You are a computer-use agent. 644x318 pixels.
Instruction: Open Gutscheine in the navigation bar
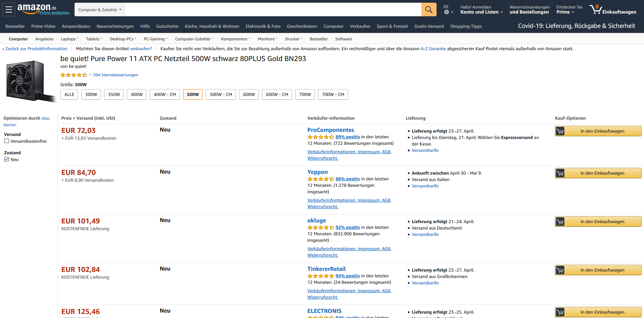point(167,26)
